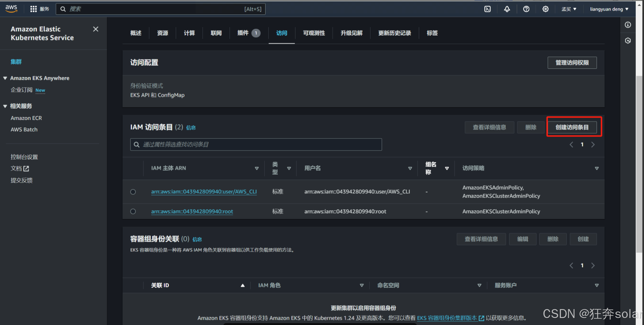Switch to the 标签 tab
The height and width of the screenshot is (325, 644).
pyautogui.click(x=432, y=33)
